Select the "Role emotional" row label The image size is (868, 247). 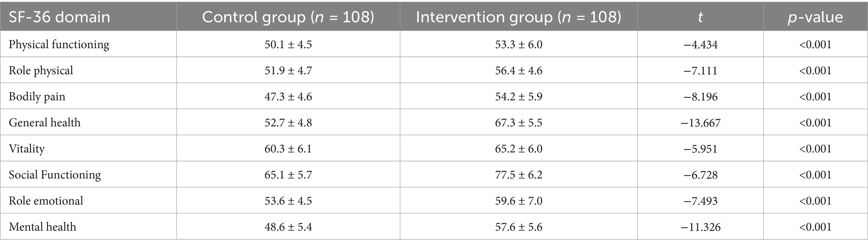pyautogui.click(x=46, y=201)
